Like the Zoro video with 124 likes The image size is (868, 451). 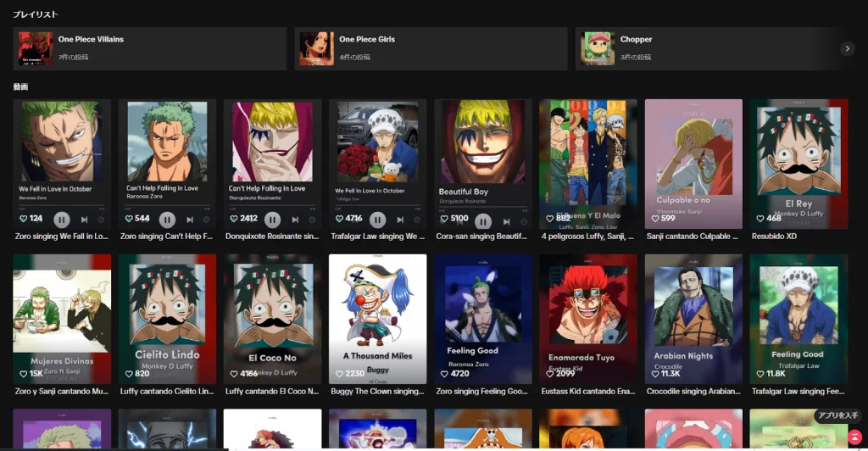(x=23, y=219)
